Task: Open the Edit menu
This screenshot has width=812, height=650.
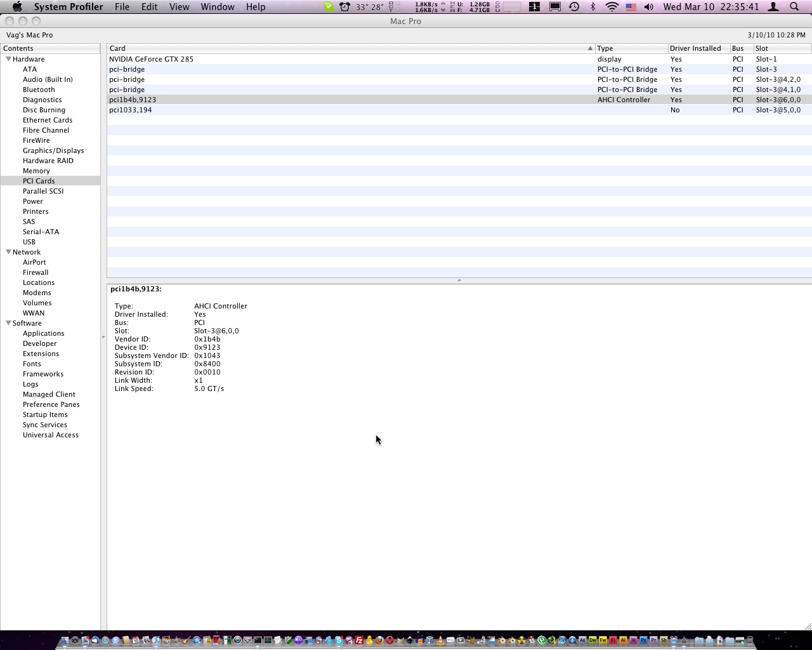Action: click(x=149, y=7)
